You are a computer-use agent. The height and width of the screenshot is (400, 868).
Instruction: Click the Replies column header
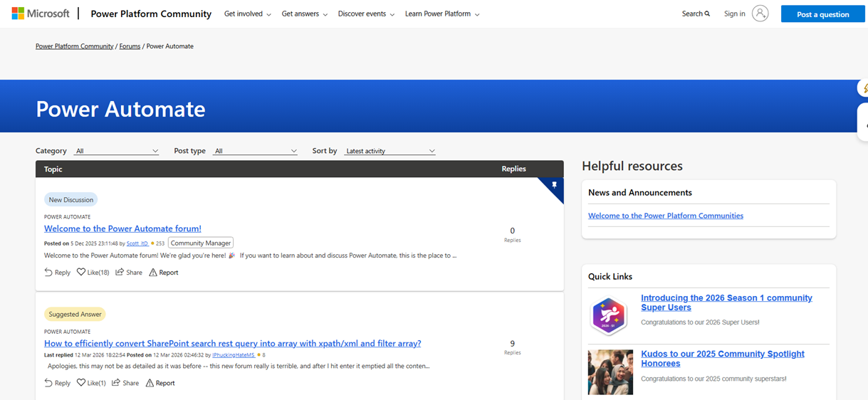point(513,169)
